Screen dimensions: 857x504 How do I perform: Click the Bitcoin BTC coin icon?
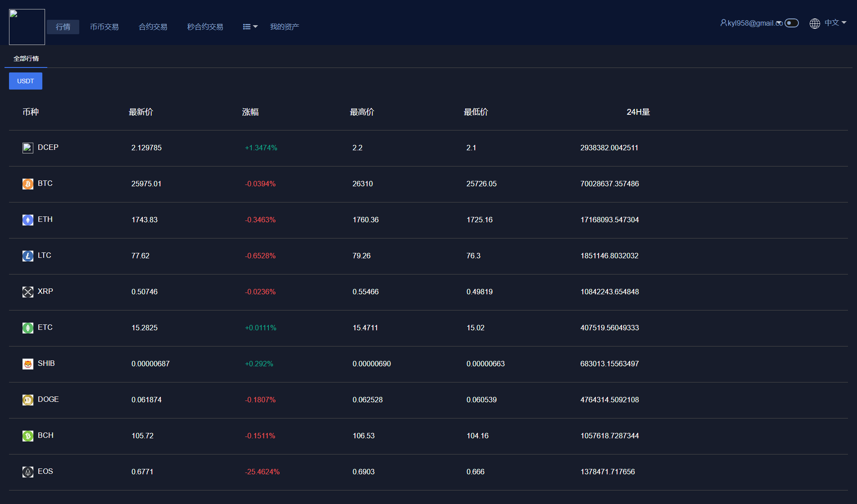coord(28,184)
